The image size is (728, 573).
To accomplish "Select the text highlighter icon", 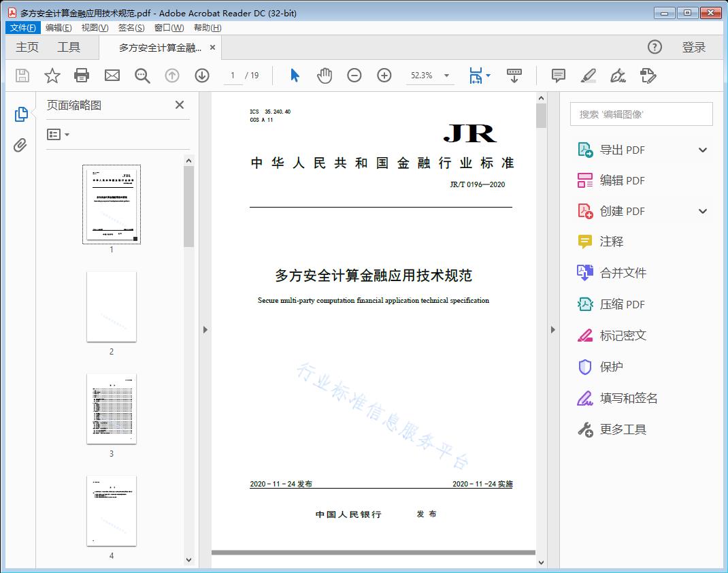I will pos(589,76).
